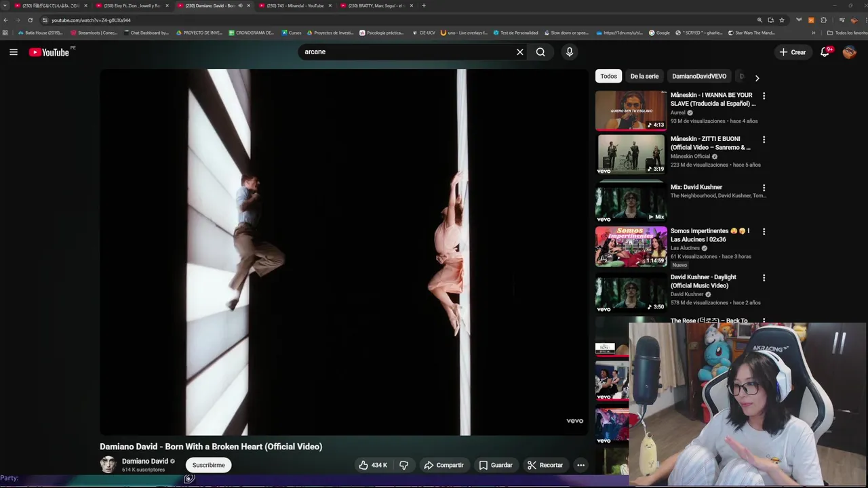Open more actions ellipsis under video
The height and width of the screenshot is (488, 868).
pyautogui.click(x=580, y=465)
